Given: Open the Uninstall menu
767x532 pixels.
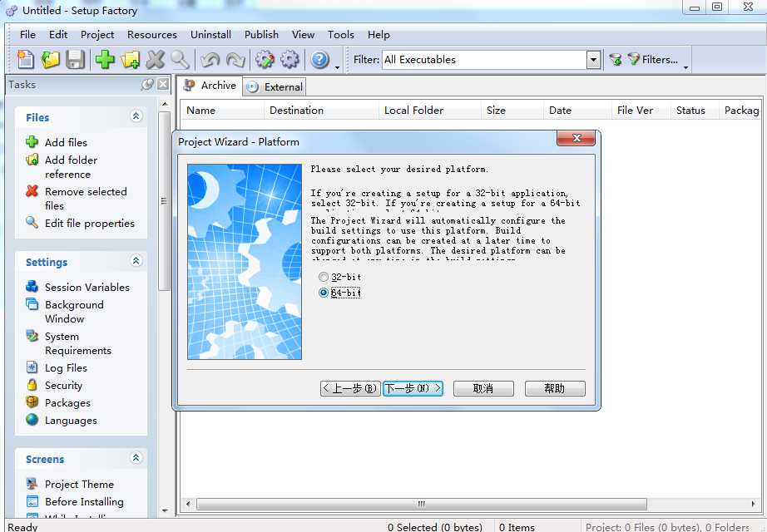Looking at the screenshot, I should tap(210, 35).
